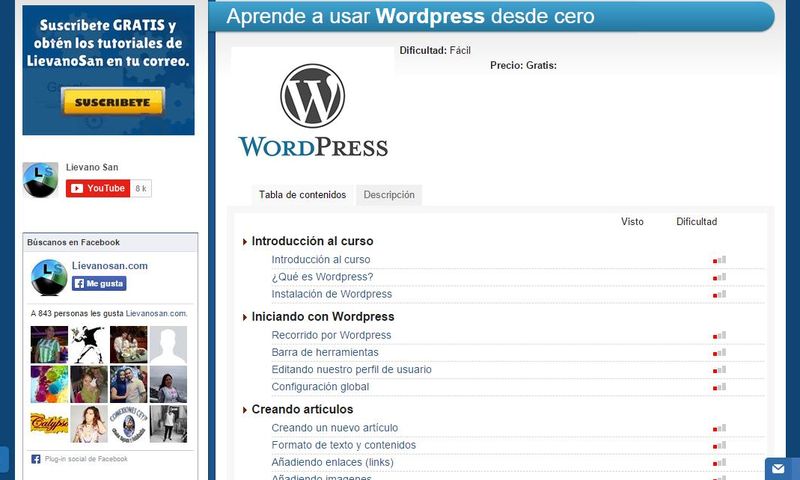Open the ¿Qué es Wordpress? lesson

(x=322, y=277)
